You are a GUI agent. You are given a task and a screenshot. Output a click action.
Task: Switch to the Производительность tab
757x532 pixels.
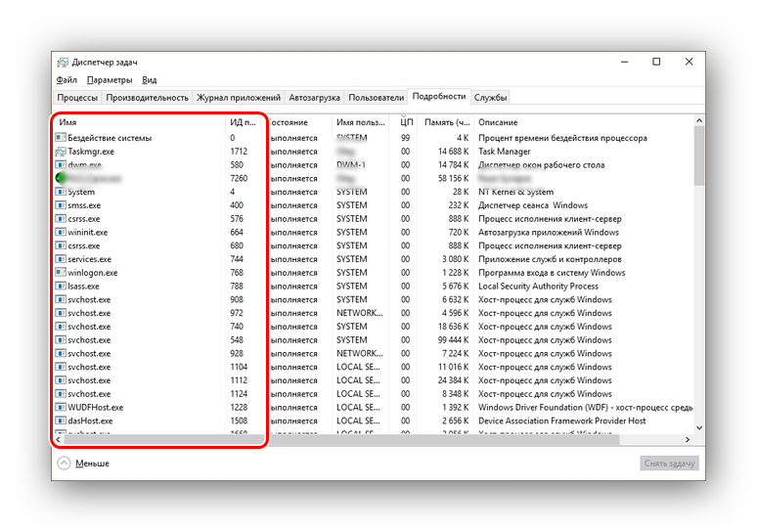coord(147,98)
